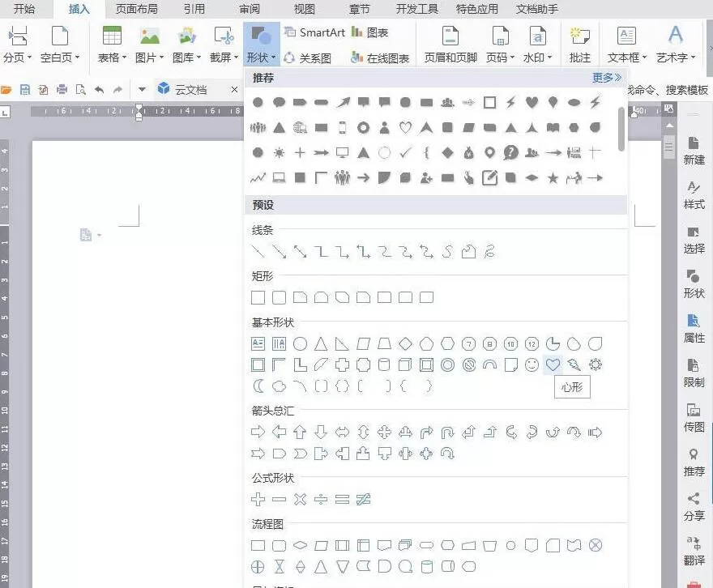Select the freeform scribble line shape
Image resolution: width=713 pixels, height=588 pixels.
(x=489, y=251)
